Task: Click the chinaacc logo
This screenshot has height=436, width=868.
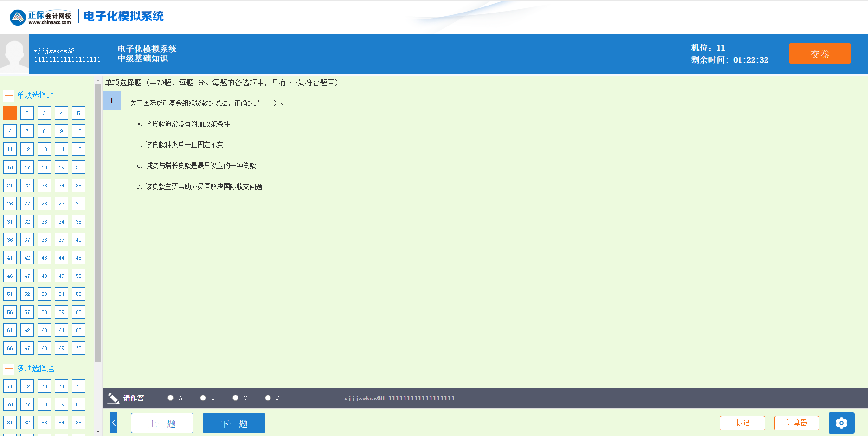Action: [x=40, y=17]
